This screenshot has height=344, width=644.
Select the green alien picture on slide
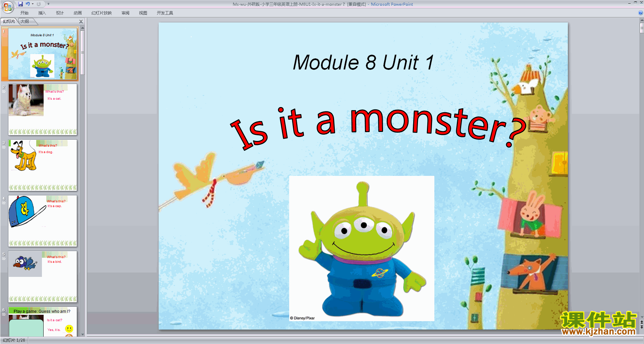coord(362,248)
